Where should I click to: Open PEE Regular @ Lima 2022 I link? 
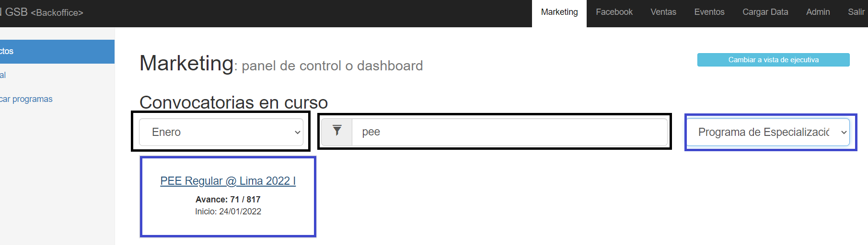tap(228, 181)
